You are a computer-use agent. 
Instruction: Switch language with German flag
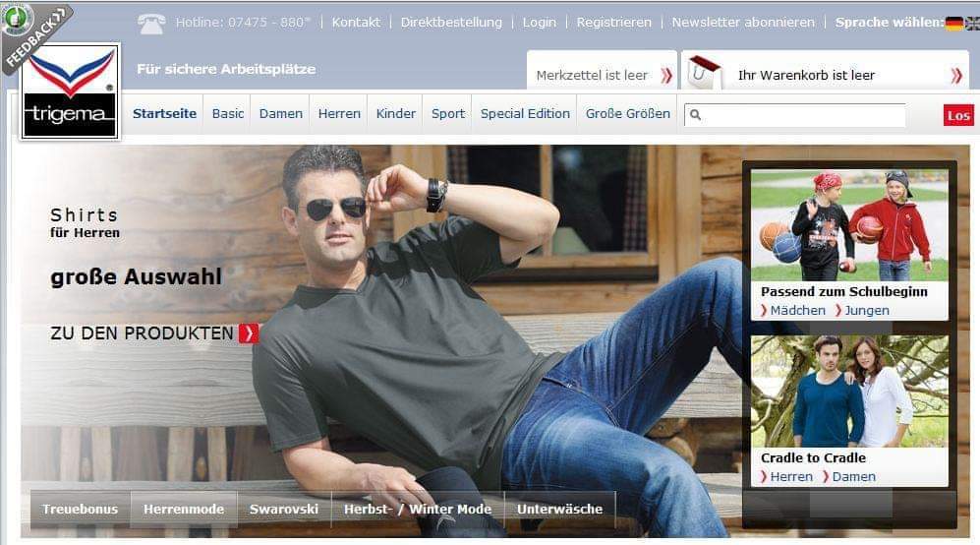click(x=953, y=23)
